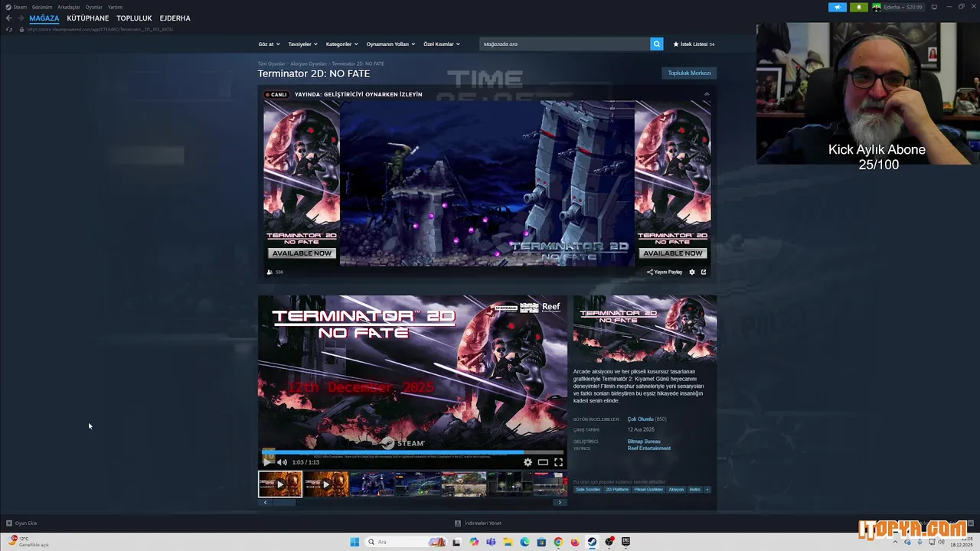Open trailer video settings gear
Screen dimensions: 980x551
click(x=528, y=462)
